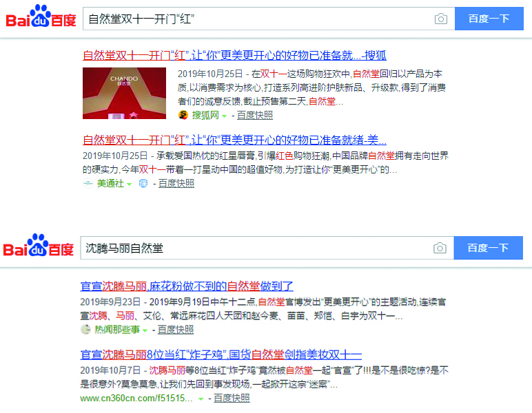Open 百度快照 link beside 热闻那些事
This screenshot has width=532, height=413.
point(176,329)
